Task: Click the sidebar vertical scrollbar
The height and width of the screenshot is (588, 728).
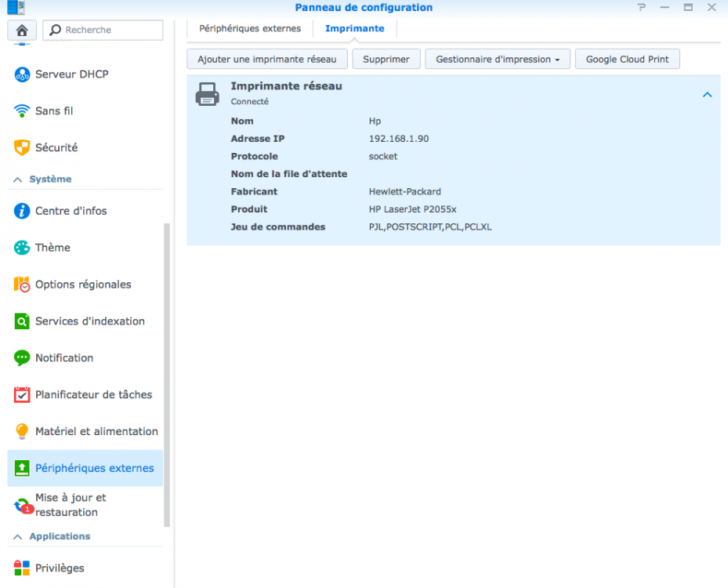Action: tap(167, 376)
